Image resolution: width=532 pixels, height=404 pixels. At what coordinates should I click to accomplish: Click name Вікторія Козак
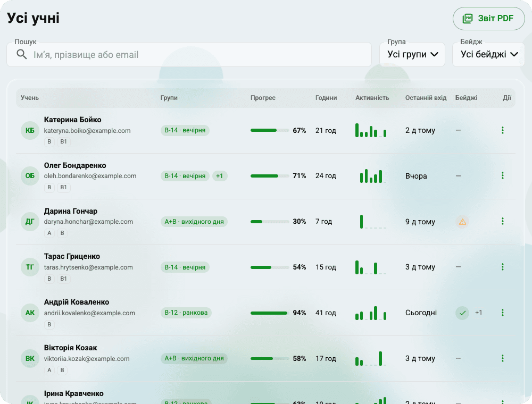click(71, 348)
